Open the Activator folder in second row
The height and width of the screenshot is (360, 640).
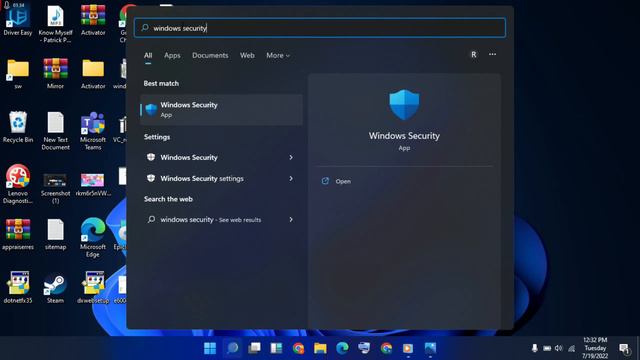click(x=93, y=73)
